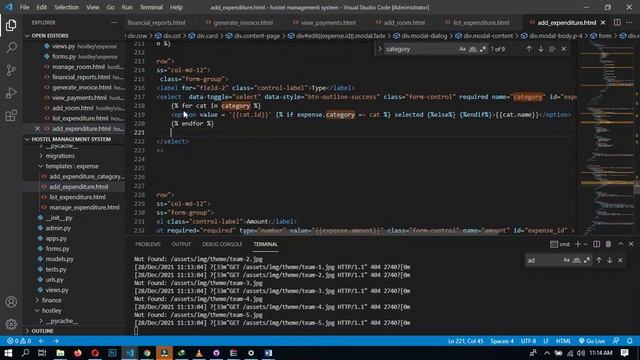Open the Manage gear icon

click(x=11, y=324)
